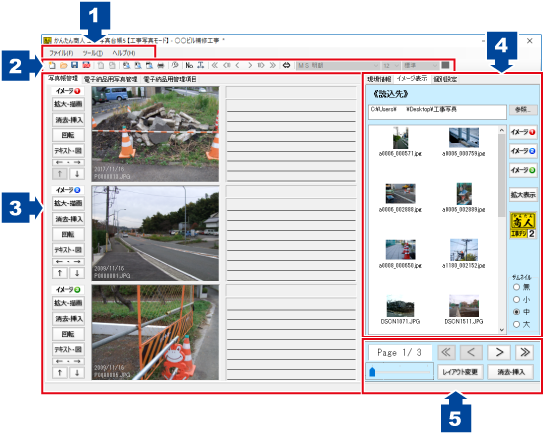Click the page slider handle at bottom right
The height and width of the screenshot is (435, 544).
372,372
